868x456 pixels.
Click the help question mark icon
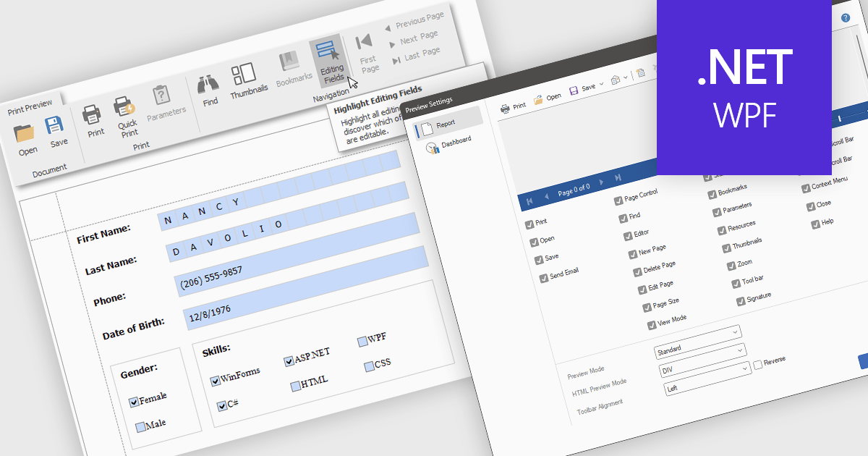tap(845, 17)
